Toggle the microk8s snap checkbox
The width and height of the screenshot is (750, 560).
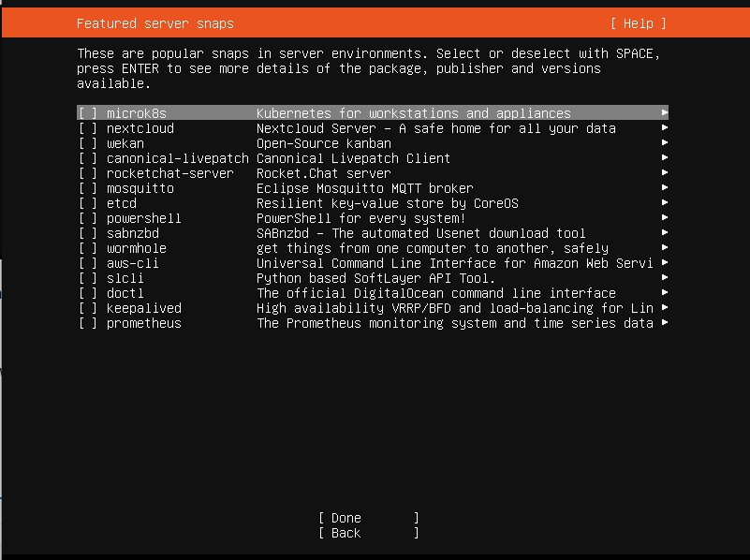click(x=88, y=113)
